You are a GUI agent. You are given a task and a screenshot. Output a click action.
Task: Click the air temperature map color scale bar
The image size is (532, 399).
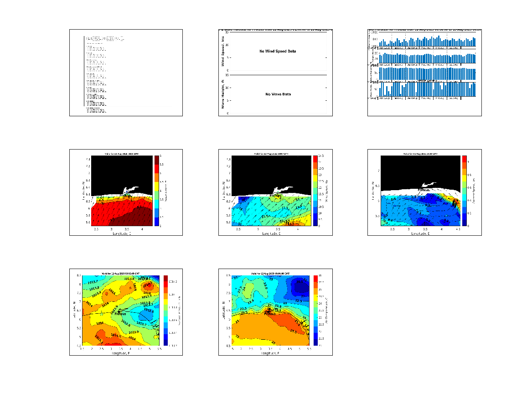point(315,311)
